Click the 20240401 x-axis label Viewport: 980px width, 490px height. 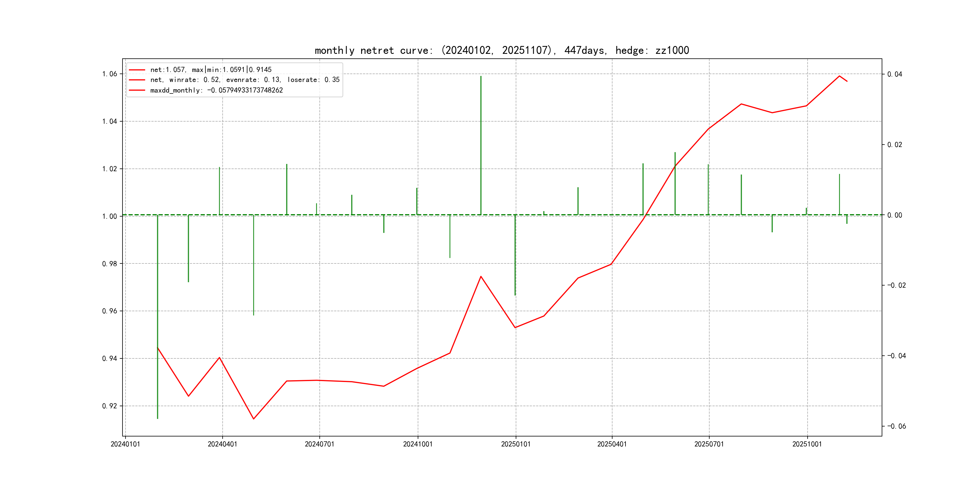222,444
